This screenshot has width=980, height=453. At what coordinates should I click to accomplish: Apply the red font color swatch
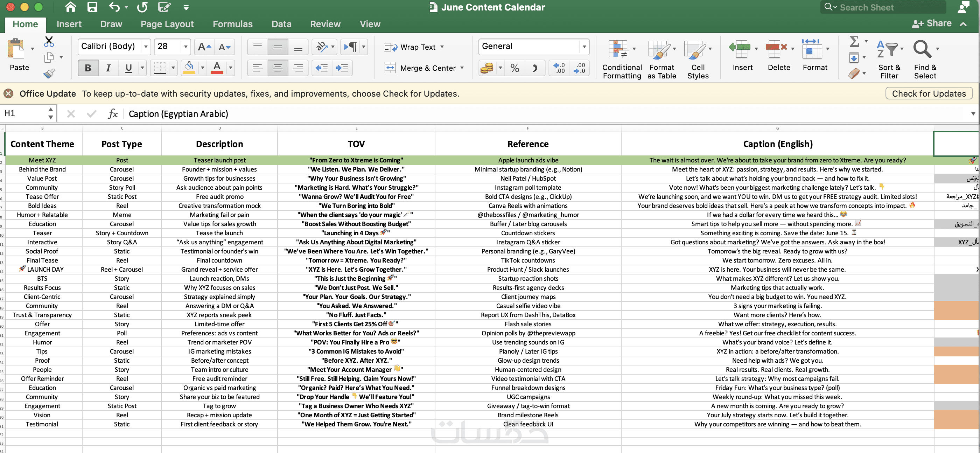point(217,68)
